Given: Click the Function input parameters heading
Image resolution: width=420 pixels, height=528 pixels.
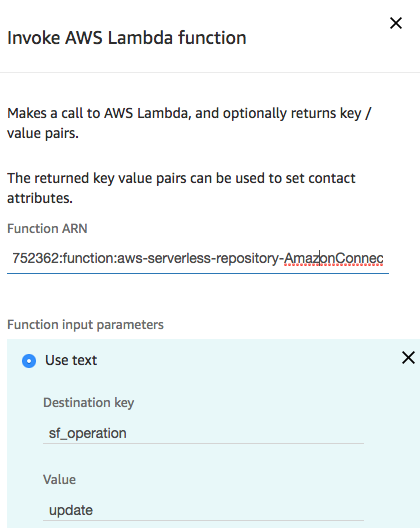Looking at the screenshot, I should point(85,325).
